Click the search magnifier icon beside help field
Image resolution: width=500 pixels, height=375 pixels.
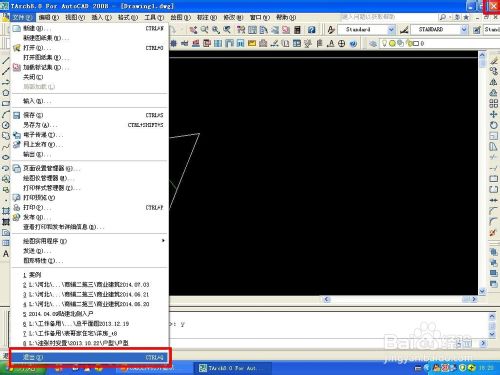click(x=443, y=17)
